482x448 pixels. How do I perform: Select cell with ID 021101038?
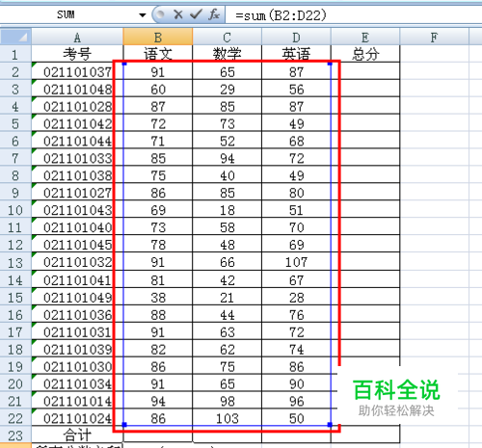(x=77, y=175)
